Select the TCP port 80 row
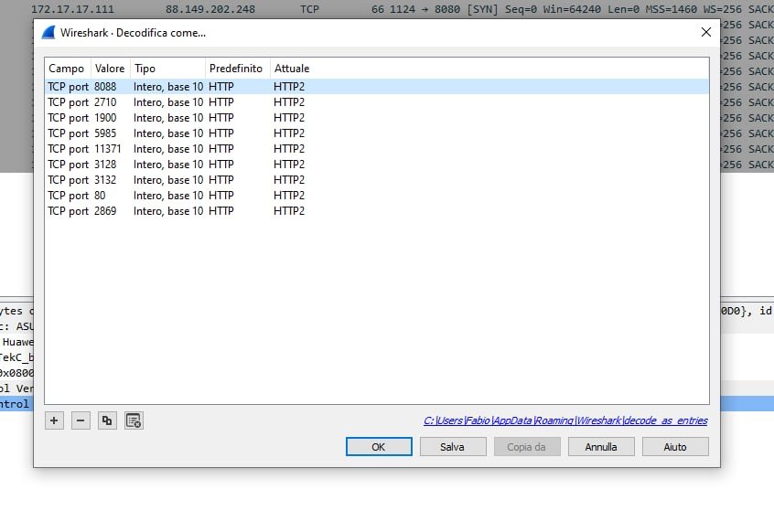The height and width of the screenshot is (532, 774). point(377,196)
